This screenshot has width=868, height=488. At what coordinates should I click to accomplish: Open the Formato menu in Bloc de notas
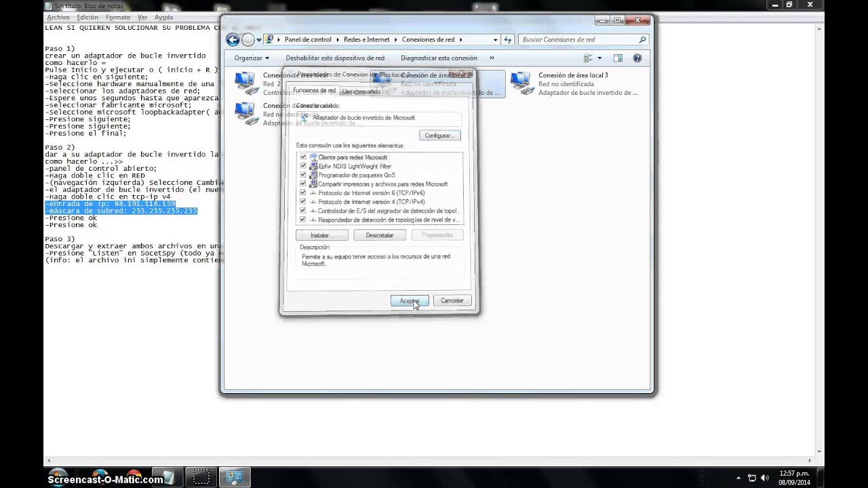coord(118,17)
